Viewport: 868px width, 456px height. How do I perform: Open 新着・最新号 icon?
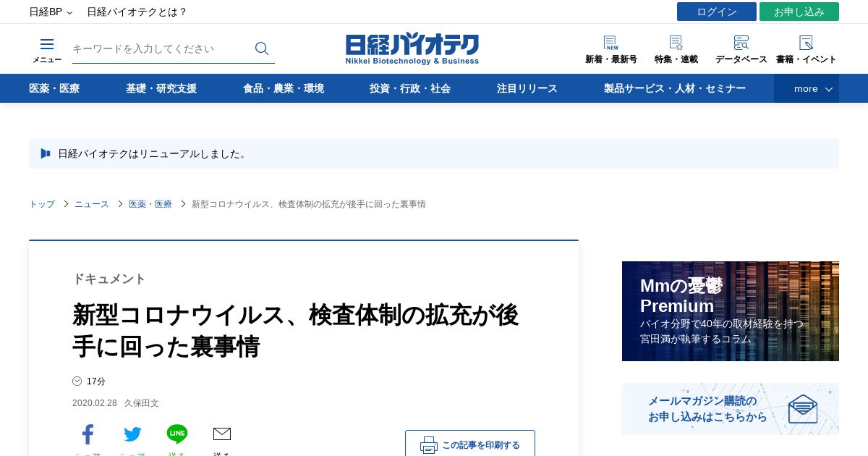pos(611,43)
